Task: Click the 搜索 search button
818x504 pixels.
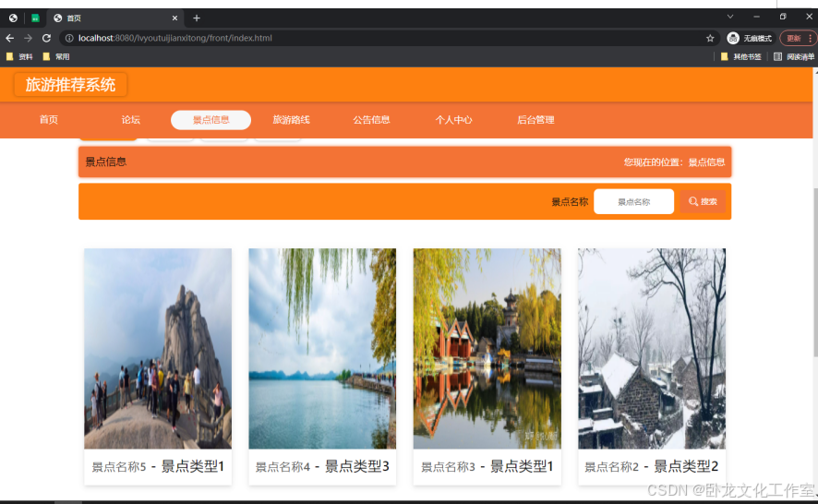Action: point(703,201)
